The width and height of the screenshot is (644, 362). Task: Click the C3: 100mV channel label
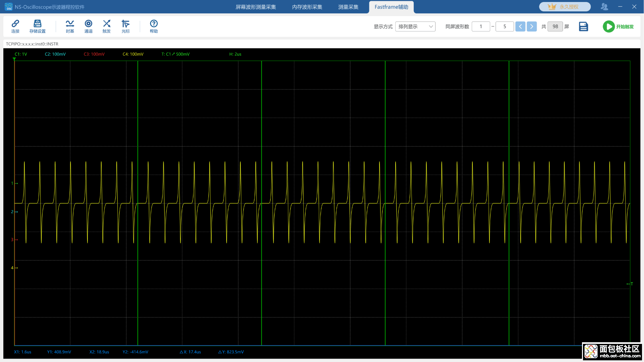(94, 54)
